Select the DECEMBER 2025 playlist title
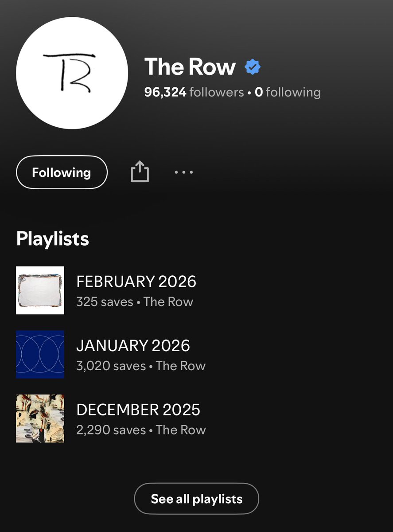393x532 pixels. pos(138,410)
